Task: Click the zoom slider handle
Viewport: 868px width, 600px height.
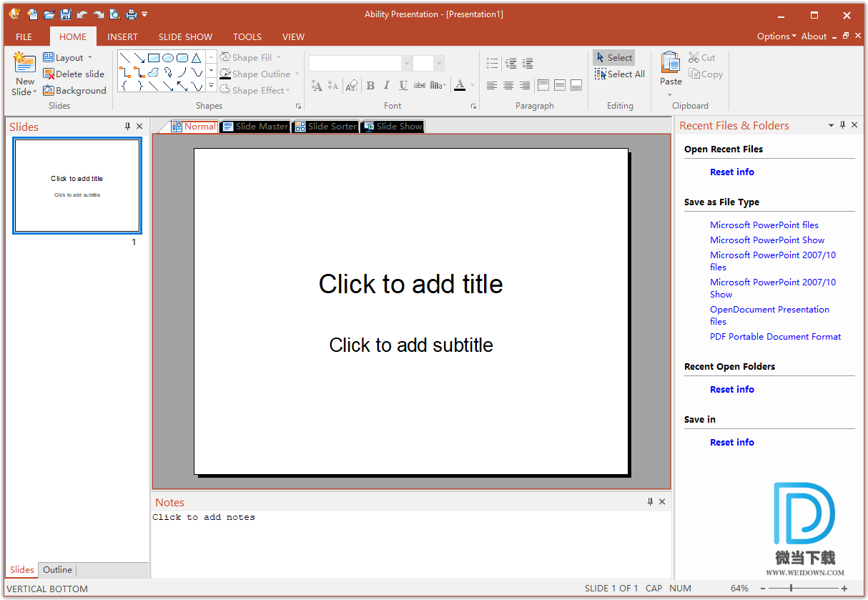Action: tap(791, 589)
